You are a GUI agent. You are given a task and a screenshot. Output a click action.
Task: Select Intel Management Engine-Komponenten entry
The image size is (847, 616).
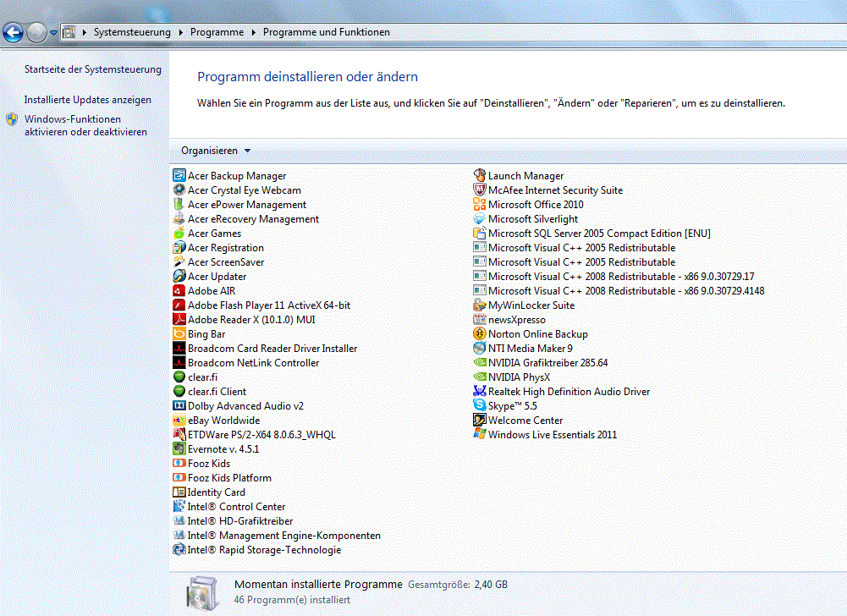click(277, 535)
